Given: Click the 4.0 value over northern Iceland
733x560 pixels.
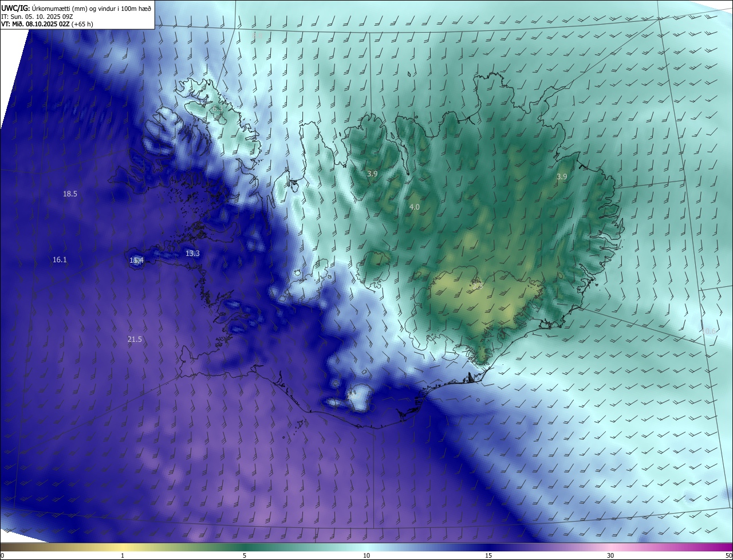Looking at the screenshot, I should (415, 207).
